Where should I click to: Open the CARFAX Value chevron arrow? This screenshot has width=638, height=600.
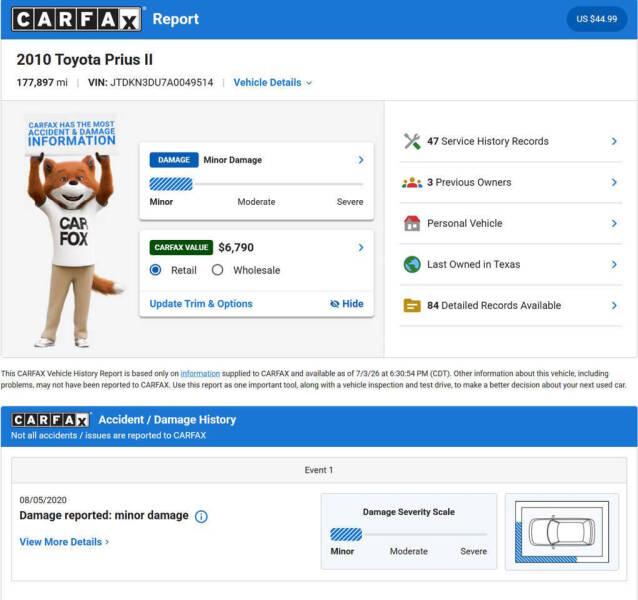tap(361, 247)
